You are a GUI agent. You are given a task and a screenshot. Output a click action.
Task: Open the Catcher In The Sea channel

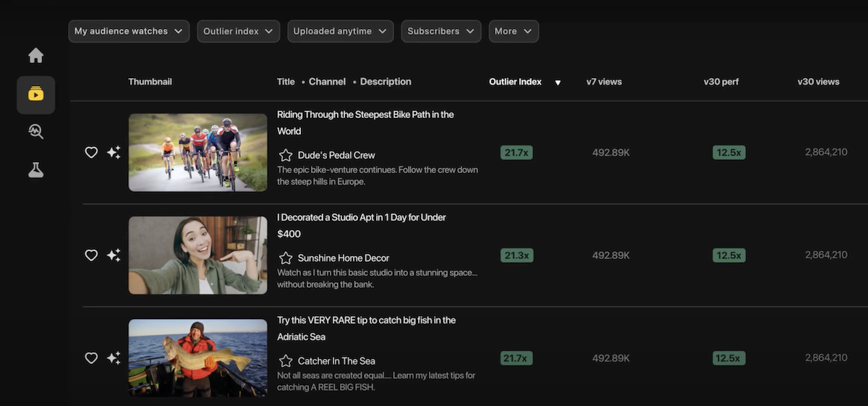tap(336, 360)
